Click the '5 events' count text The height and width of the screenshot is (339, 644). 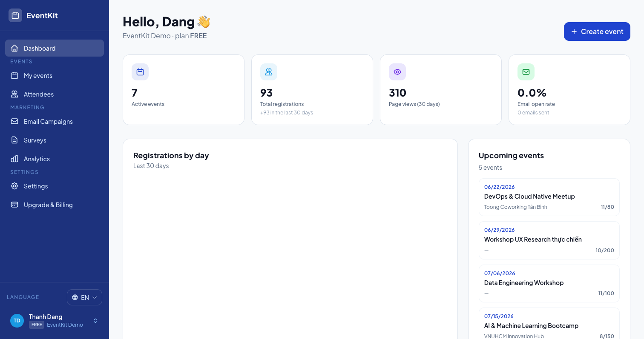(x=490, y=168)
